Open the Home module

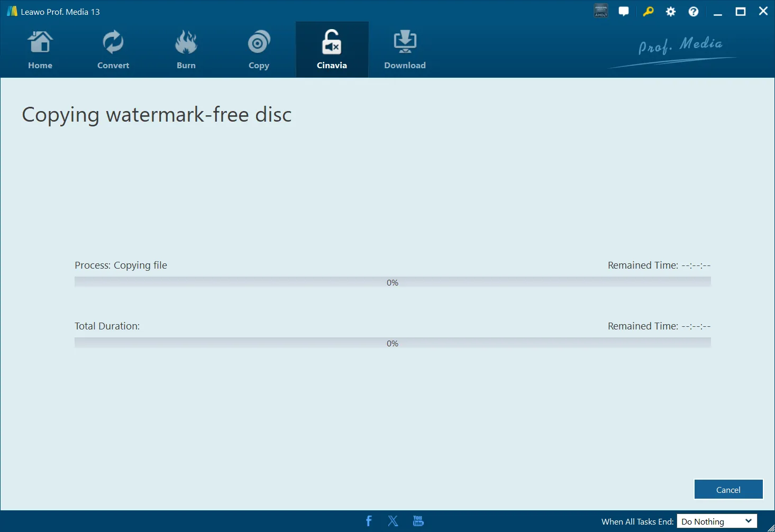[40, 50]
